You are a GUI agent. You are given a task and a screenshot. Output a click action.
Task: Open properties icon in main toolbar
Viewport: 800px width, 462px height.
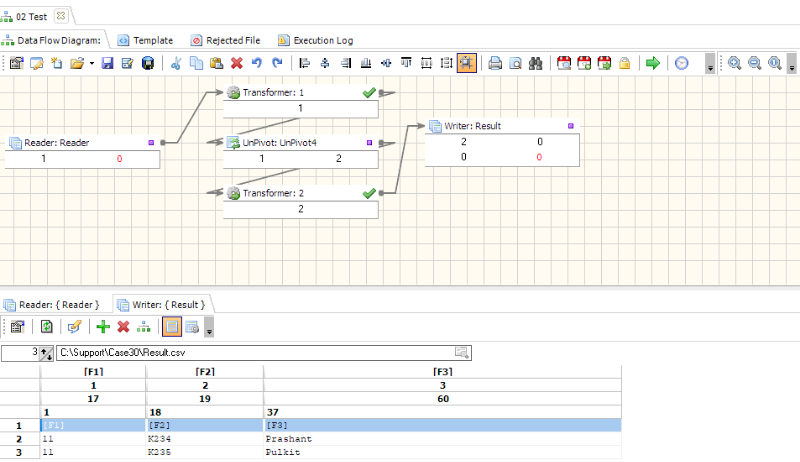click(x=16, y=63)
